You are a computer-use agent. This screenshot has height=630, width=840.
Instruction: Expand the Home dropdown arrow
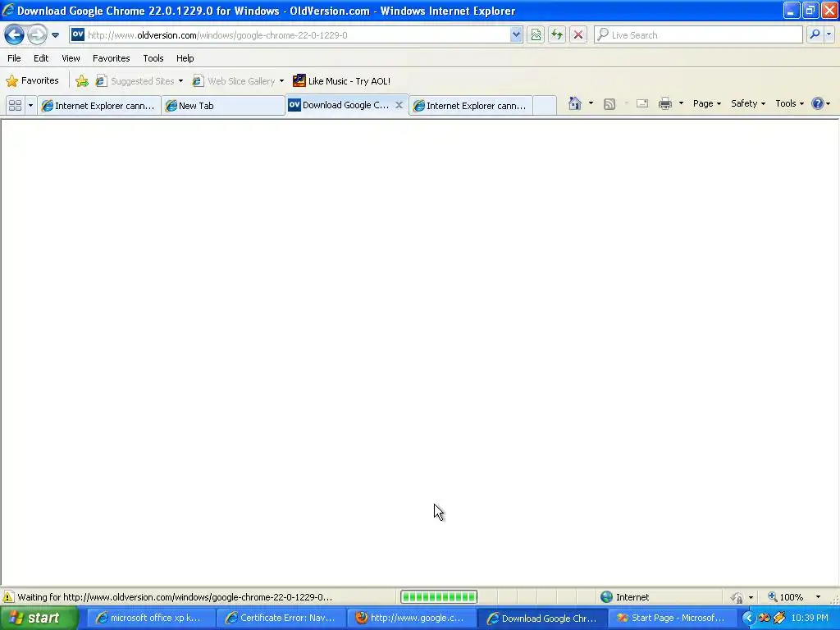click(591, 103)
